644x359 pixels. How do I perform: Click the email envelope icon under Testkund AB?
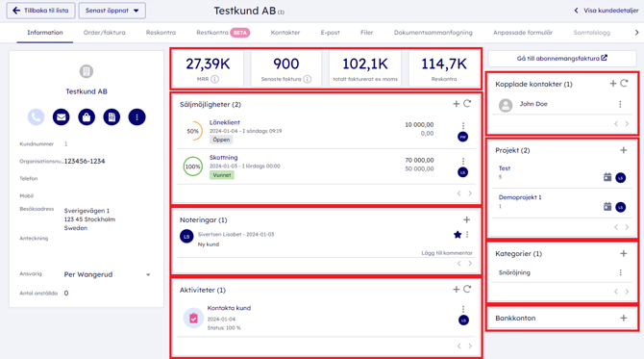coord(61,117)
